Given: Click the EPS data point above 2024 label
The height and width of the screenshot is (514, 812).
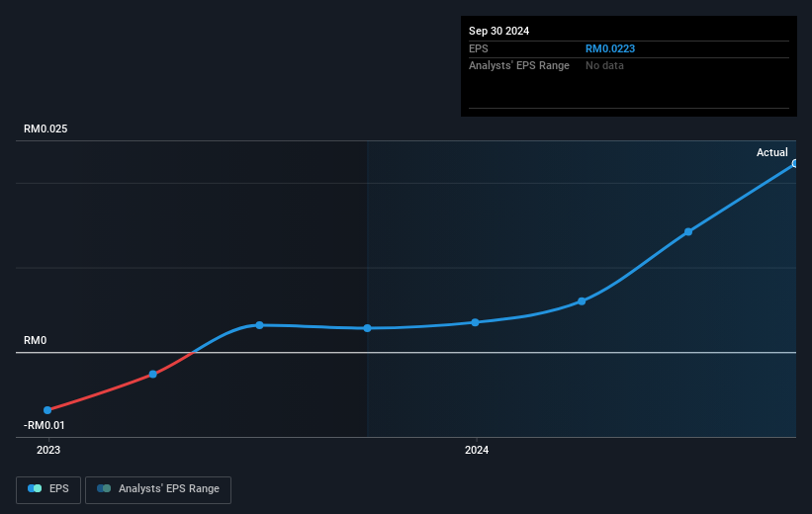Looking at the screenshot, I should (x=475, y=322).
